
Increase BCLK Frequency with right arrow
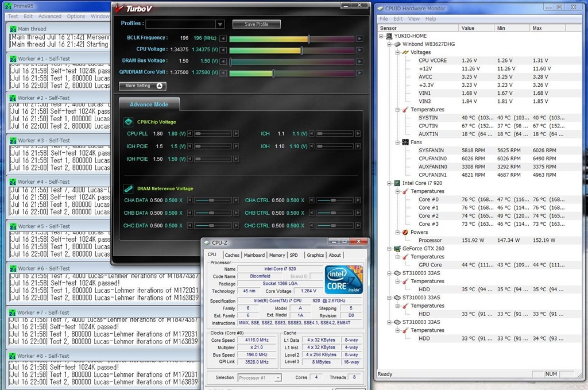pos(359,39)
